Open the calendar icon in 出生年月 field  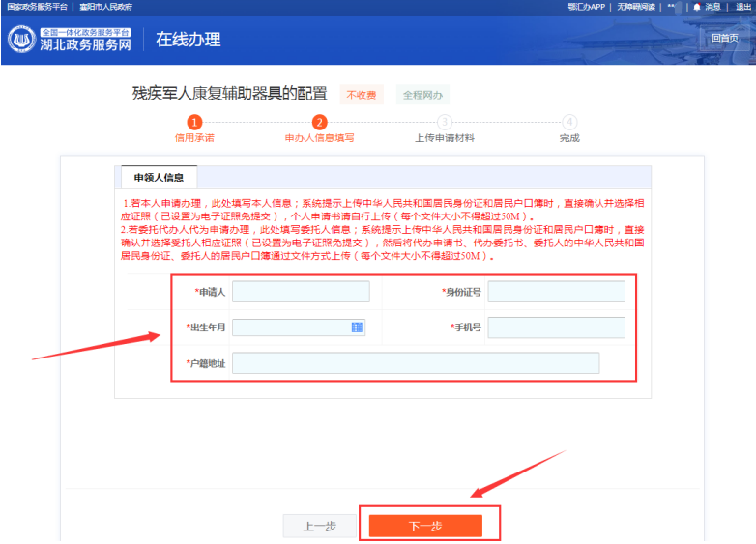[357, 328]
